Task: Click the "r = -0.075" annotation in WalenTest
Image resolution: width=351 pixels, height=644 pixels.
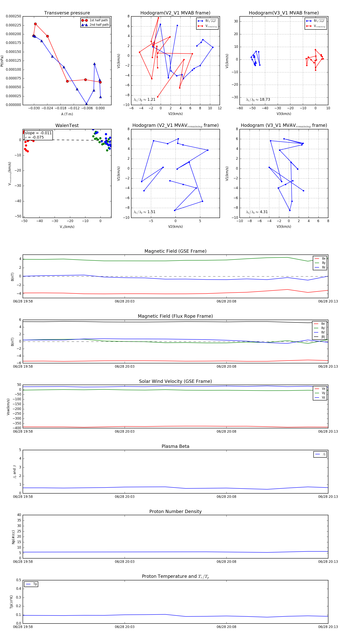Action: click(35, 137)
